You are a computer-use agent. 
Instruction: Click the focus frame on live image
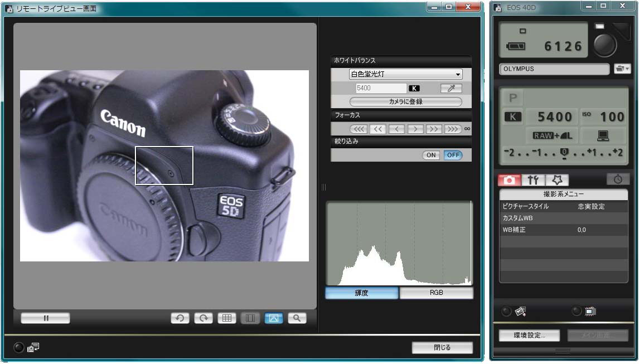(x=164, y=166)
